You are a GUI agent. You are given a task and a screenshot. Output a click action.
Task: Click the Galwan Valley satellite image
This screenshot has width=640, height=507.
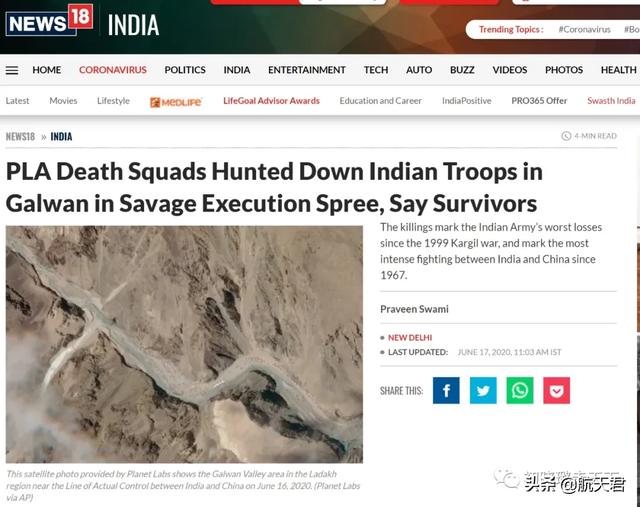(x=184, y=344)
